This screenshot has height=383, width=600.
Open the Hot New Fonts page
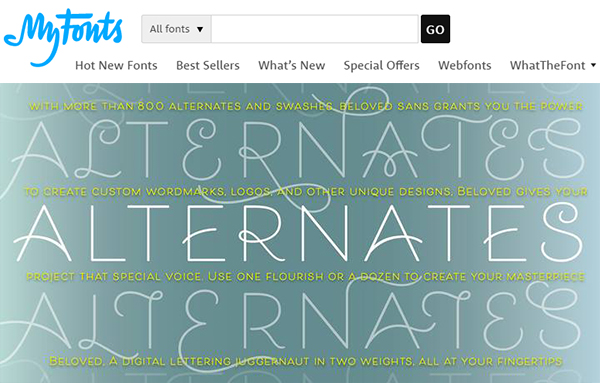(116, 65)
